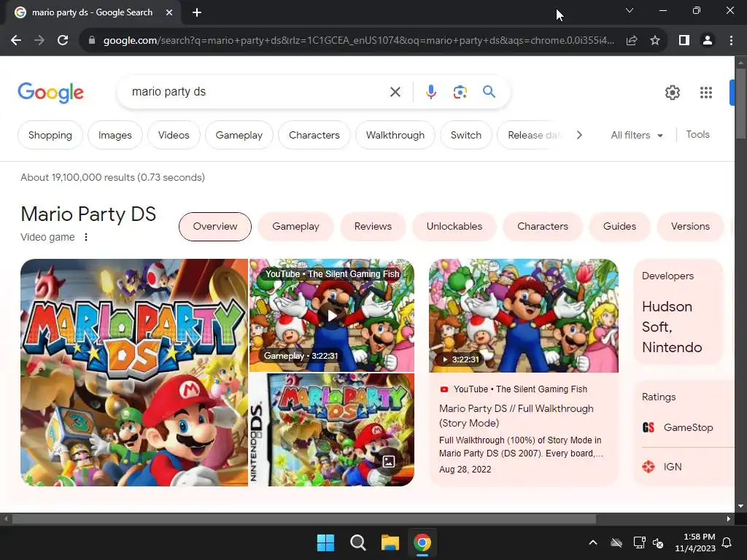Select Shopping filter chip
The width and height of the screenshot is (747, 560).
click(x=50, y=135)
